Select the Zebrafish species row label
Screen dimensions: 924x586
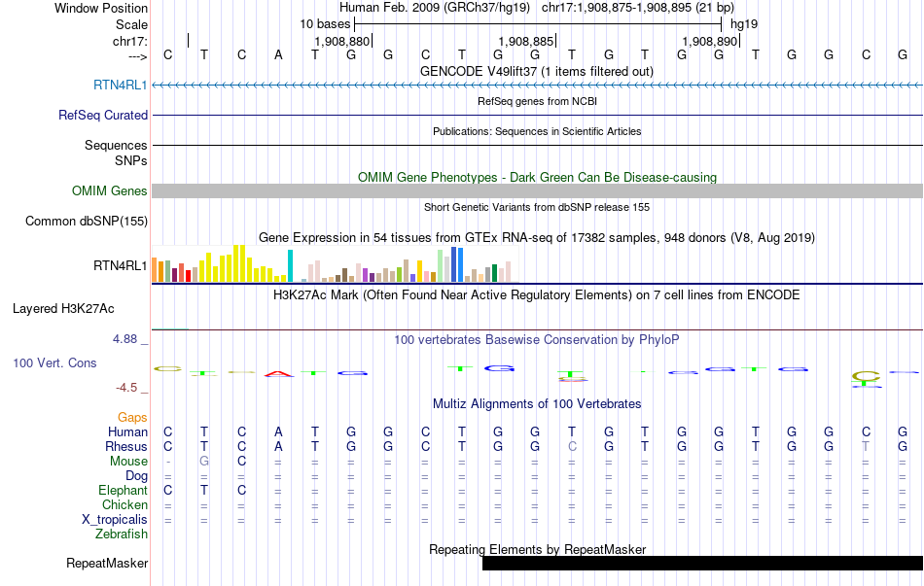point(122,534)
